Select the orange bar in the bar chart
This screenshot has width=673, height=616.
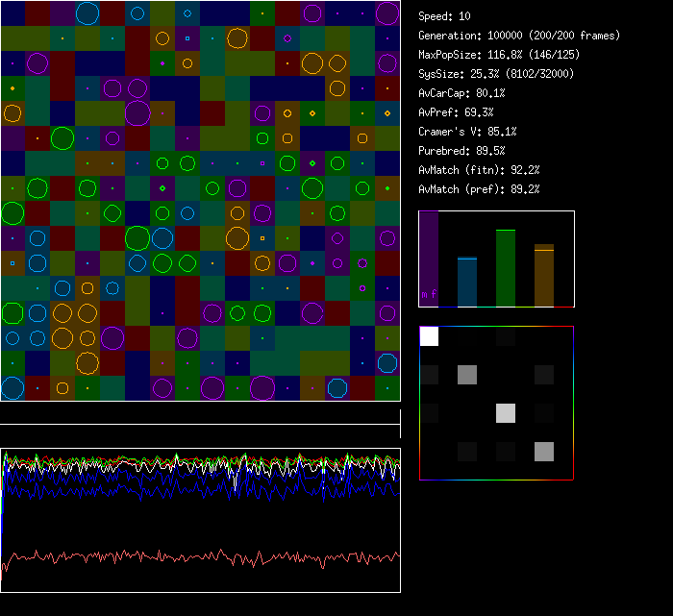tap(544, 276)
